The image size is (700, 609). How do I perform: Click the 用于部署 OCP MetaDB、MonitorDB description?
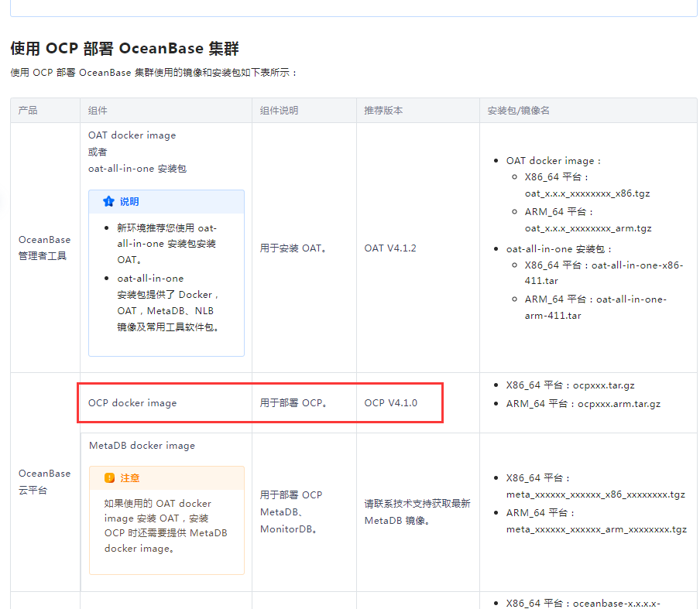tap(291, 511)
